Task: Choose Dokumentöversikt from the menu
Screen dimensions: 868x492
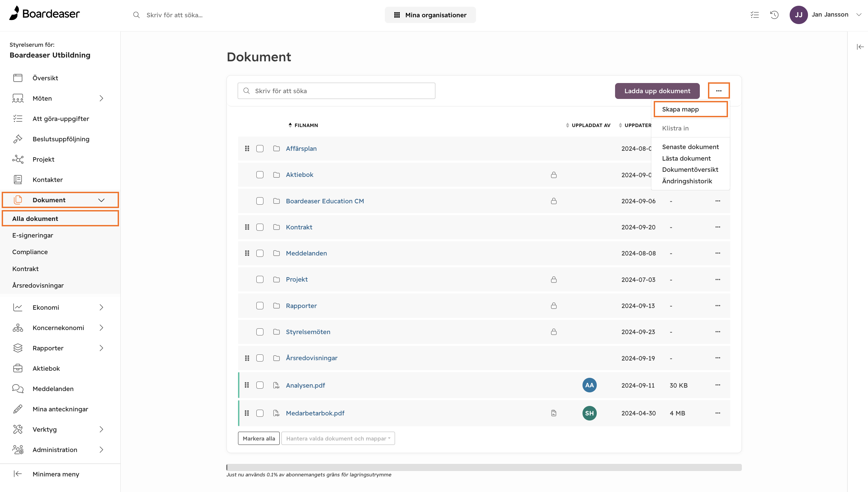Action: [x=690, y=169]
